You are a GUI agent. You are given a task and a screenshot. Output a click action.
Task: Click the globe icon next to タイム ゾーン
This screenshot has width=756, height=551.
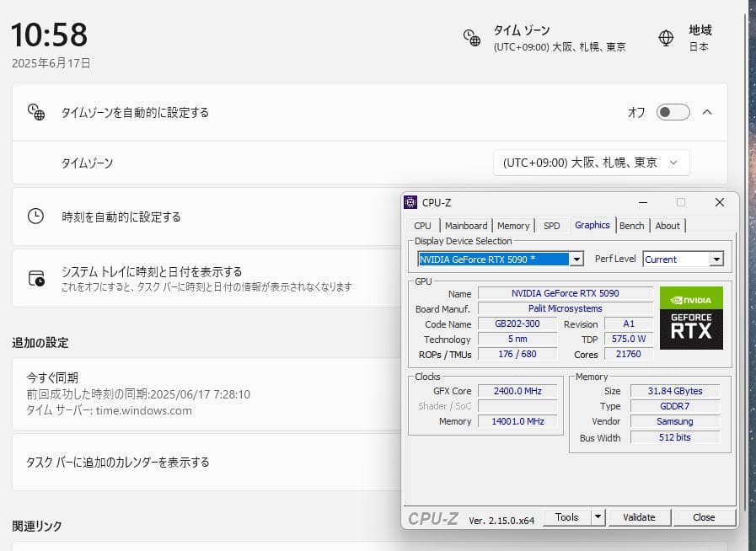pyautogui.click(x=470, y=38)
